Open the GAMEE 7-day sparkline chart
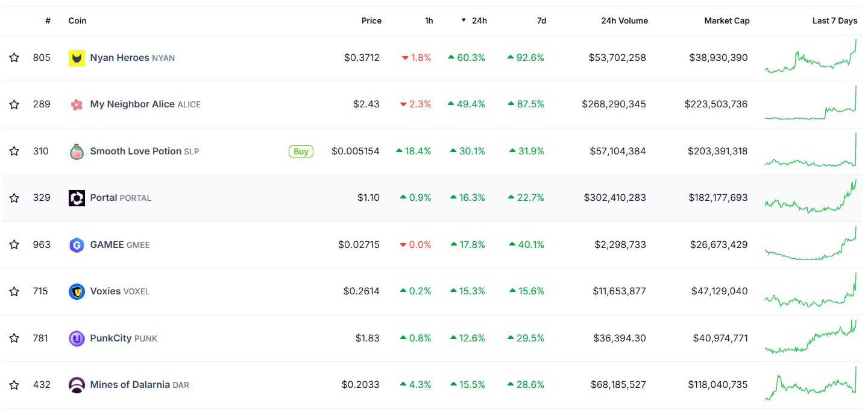This screenshot has height=409, width=868. [x=811, y=244]
